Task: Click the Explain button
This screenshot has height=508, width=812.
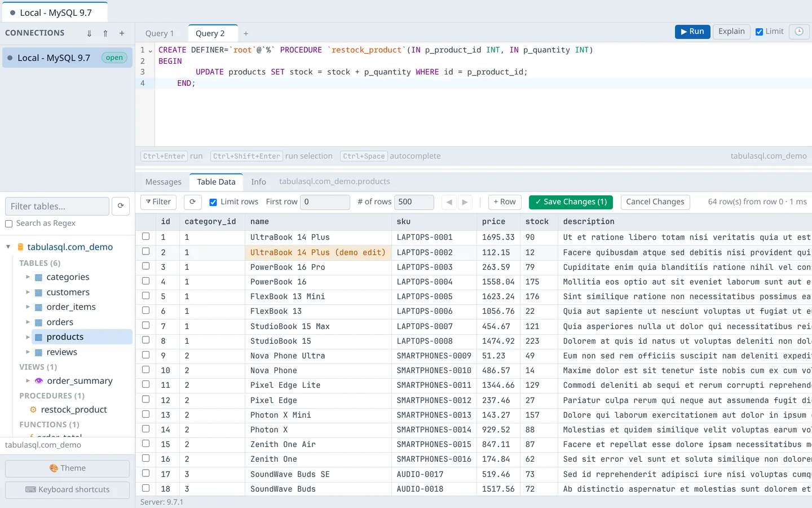Action: pos(731,32)
